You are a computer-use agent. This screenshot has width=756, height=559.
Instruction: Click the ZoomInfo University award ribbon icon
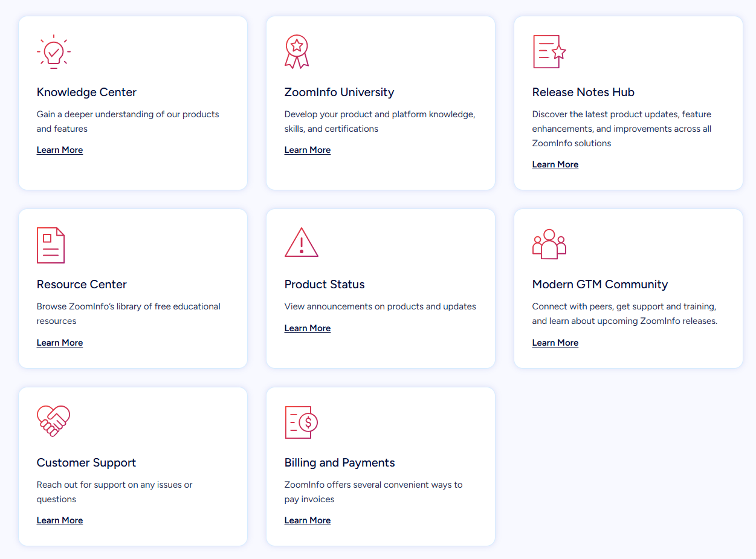[x=297, y=51]
